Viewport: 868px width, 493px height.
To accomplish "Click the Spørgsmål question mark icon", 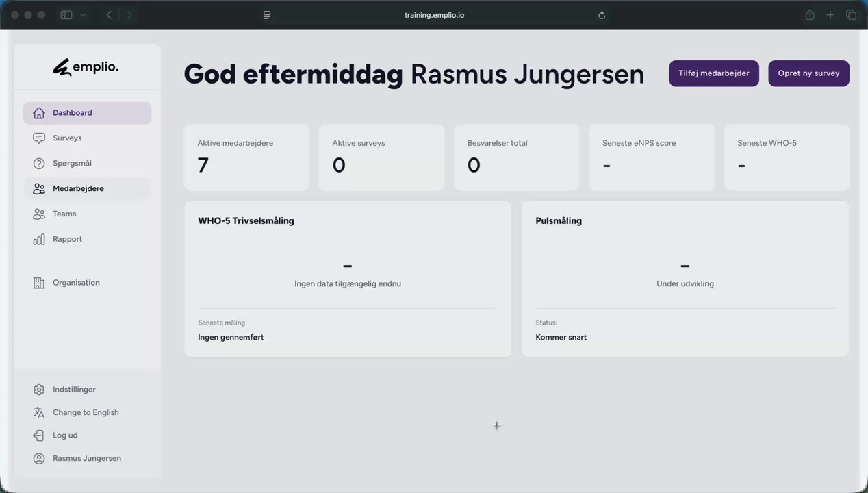I will (x=39, y=164).
